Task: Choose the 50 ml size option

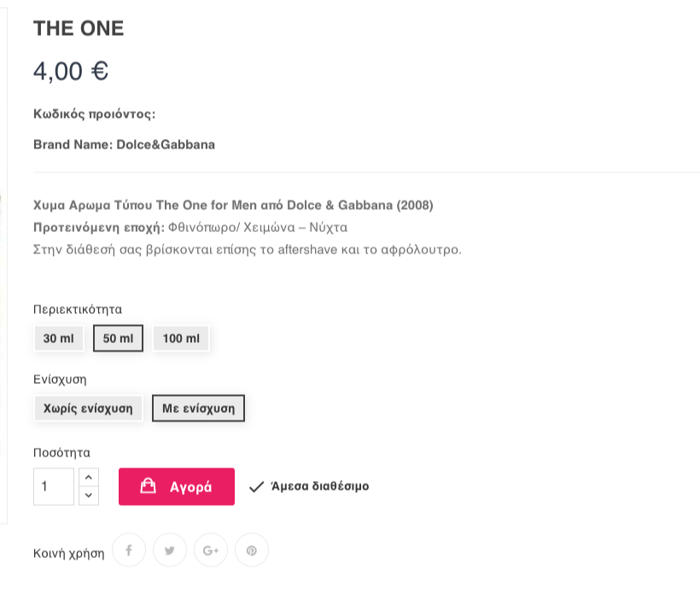Action: 118,339
